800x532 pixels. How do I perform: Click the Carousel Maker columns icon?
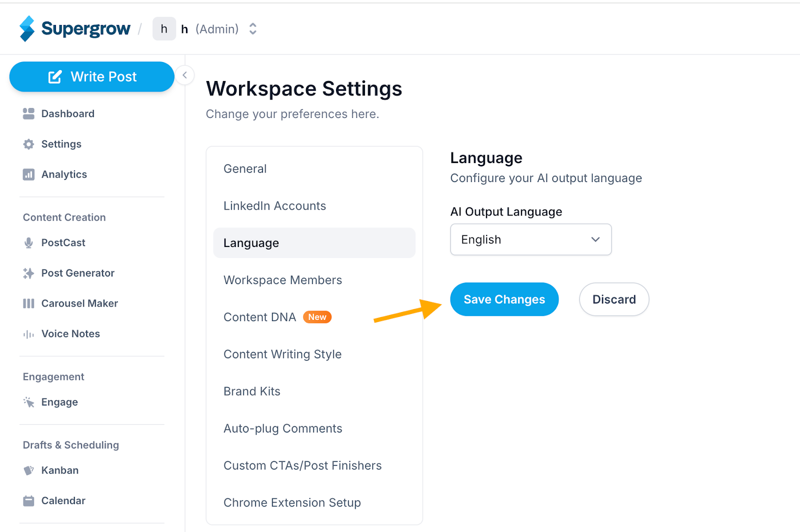[x=28, y=303]
